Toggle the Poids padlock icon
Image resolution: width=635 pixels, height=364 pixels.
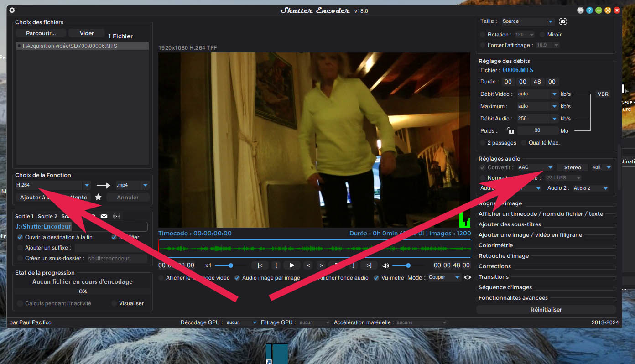coord(510,130)
